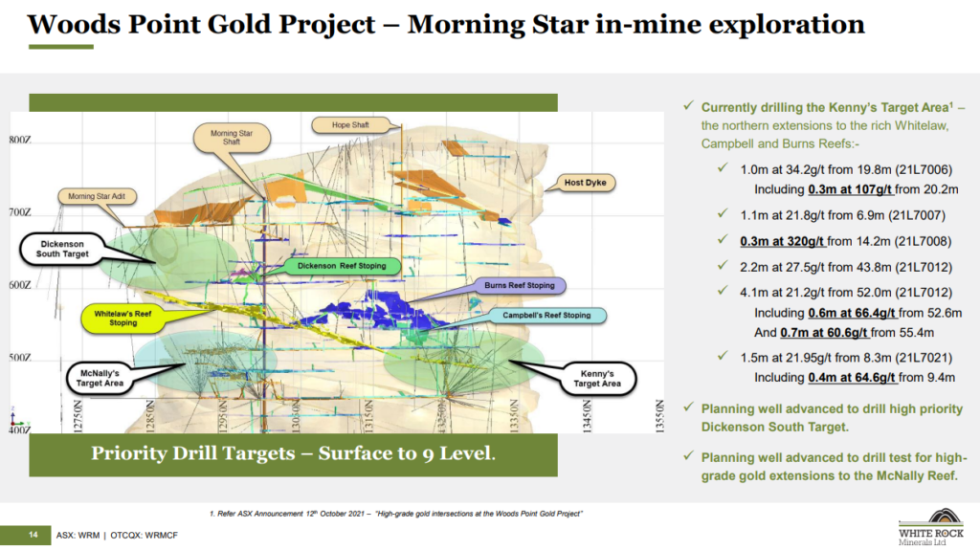
Task: Click the ASX: WRM ticker text
Action: click(78, 536)
